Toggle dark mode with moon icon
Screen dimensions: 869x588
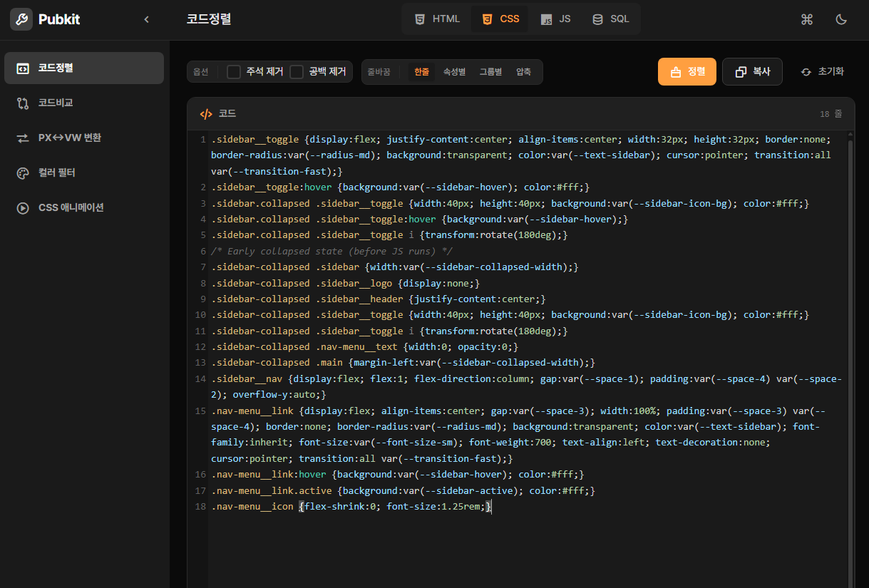[841, 19]
